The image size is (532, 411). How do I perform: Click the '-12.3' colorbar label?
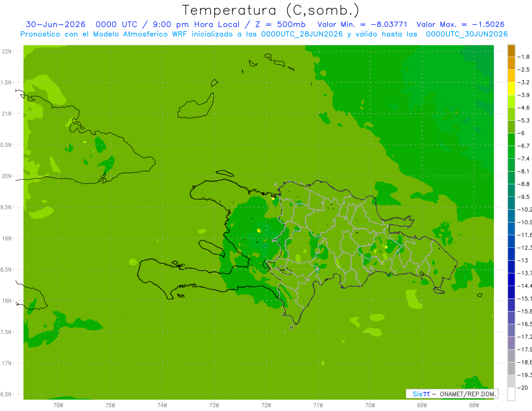click(524, 247)
